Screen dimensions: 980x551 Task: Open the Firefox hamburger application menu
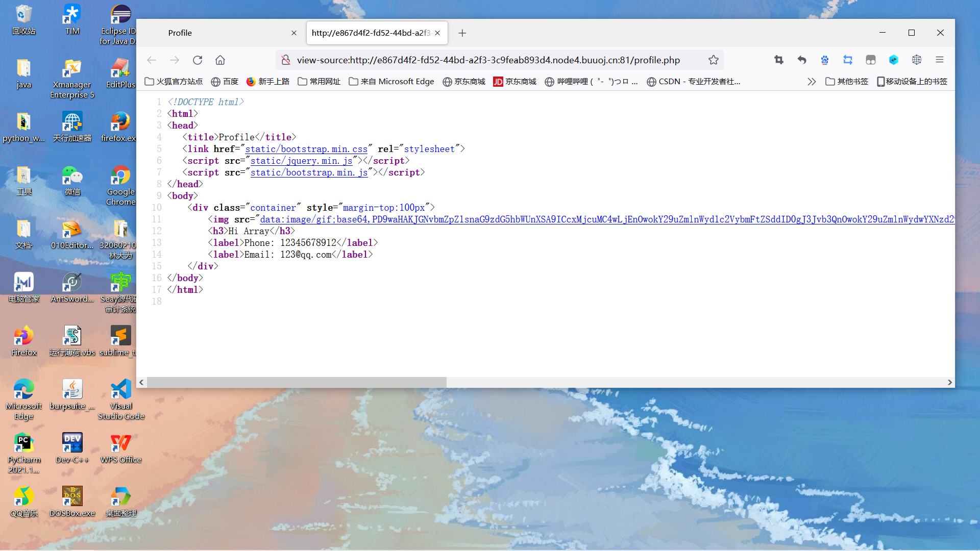pyautogui.click(x=939, y=60)
